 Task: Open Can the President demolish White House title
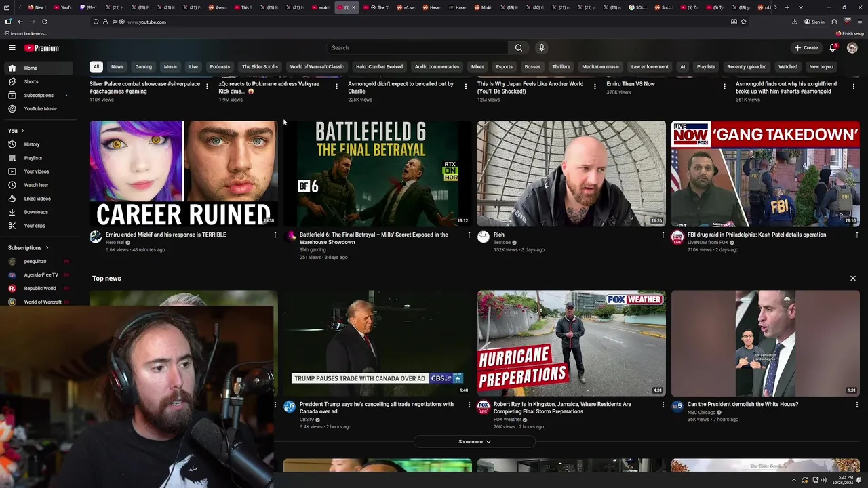click(x=743, y=404)
